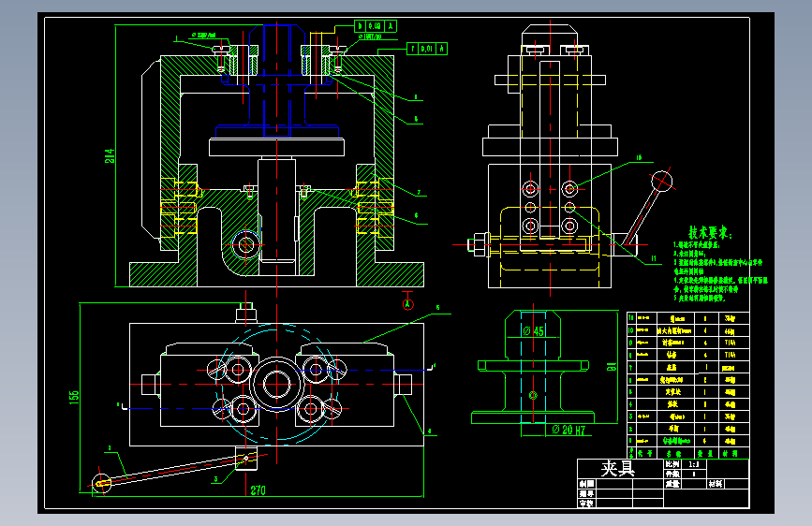The width and height of the screenshot is (812, 526).
Task: Select the 0.01 A tolerance frame
Action: pyautogui.click(x=427, y=49)
